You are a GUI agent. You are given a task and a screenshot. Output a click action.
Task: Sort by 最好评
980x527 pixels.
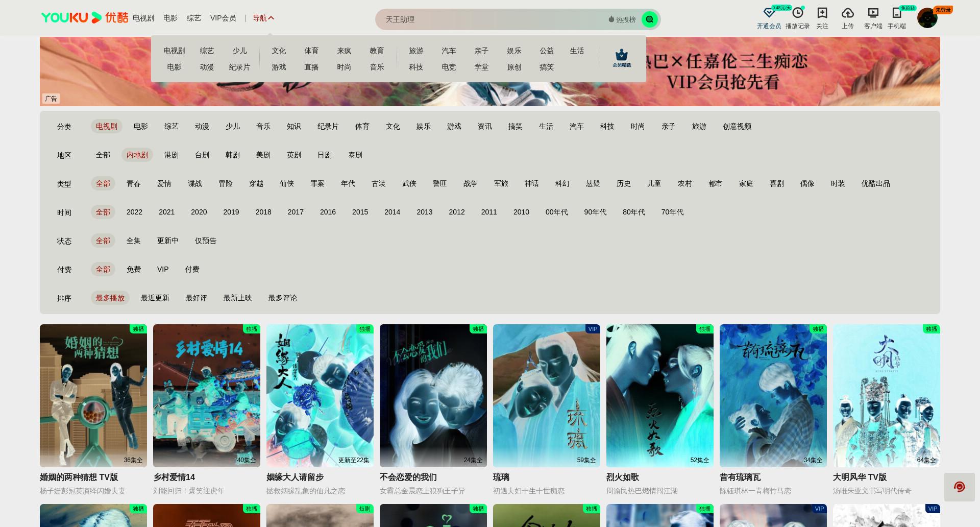197,298
